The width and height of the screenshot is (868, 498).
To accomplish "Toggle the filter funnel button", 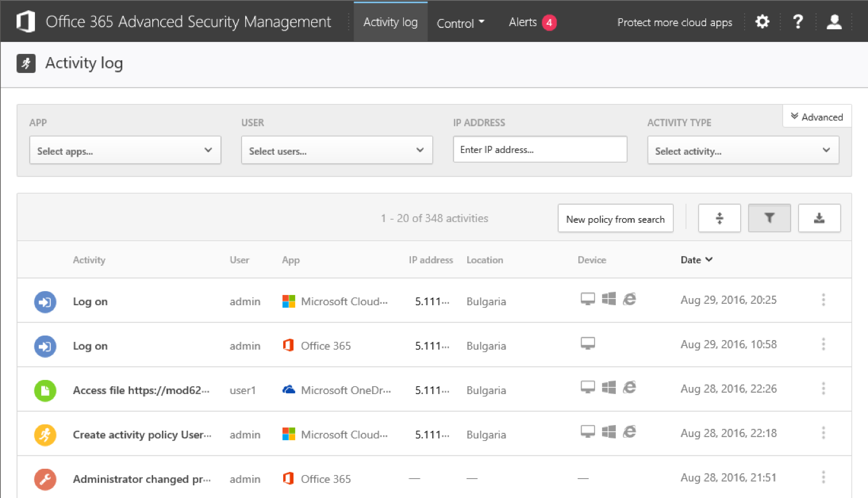I will point(769,218).
